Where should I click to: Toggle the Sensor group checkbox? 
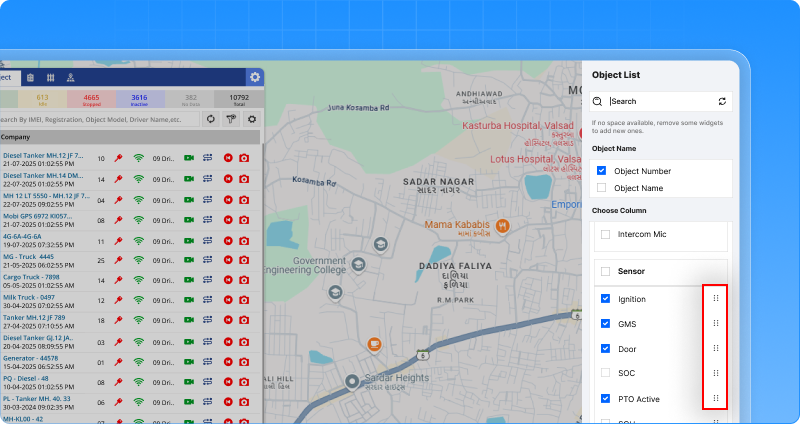point(605,271)
